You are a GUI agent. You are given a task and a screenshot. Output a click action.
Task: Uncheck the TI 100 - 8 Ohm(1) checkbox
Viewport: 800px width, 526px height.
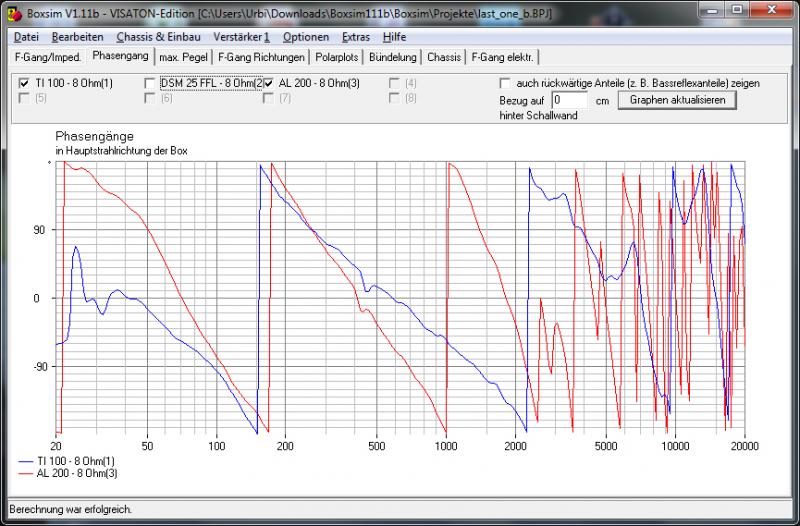[25, 83]
